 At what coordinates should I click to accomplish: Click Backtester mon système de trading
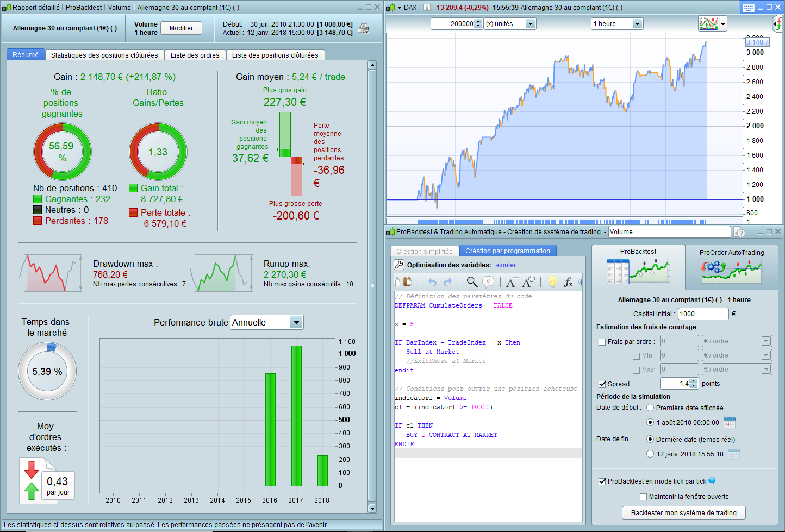click(684, 513)
